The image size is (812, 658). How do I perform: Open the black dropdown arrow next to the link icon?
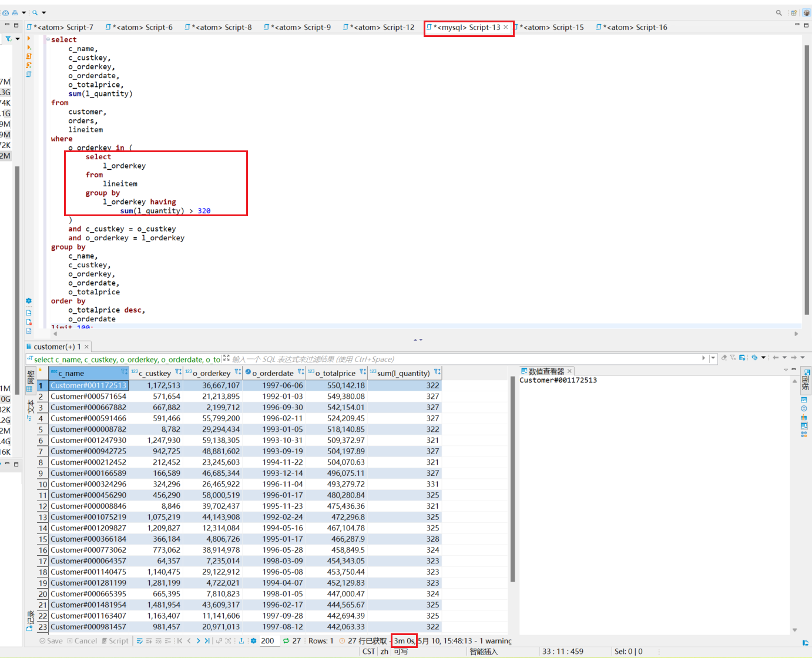click(763, 358)
